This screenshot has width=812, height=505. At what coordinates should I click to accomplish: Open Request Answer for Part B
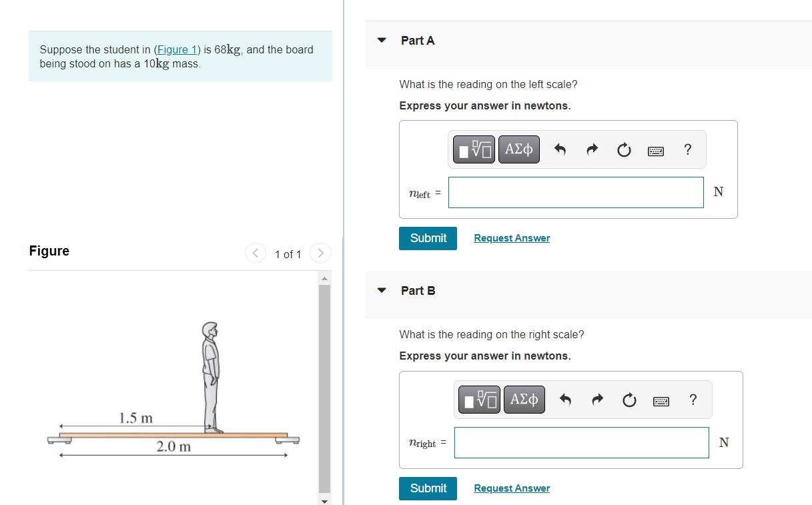point(512,488)
